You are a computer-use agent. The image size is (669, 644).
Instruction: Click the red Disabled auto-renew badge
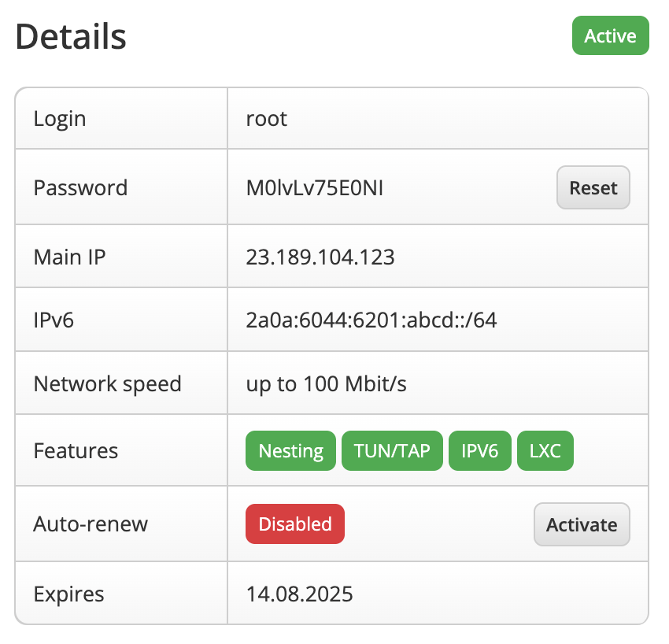[x=295, y=524]
